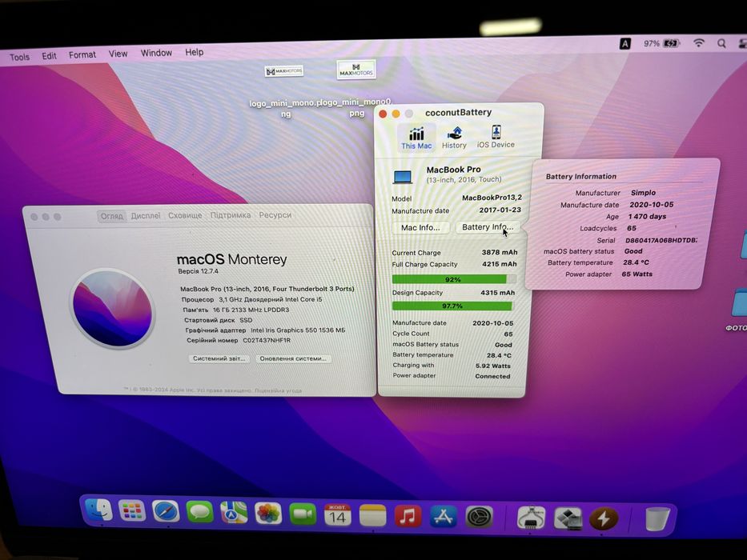Click the Age value 1 470 days
The height and width of the screenshot is (560, 747).
647,216
